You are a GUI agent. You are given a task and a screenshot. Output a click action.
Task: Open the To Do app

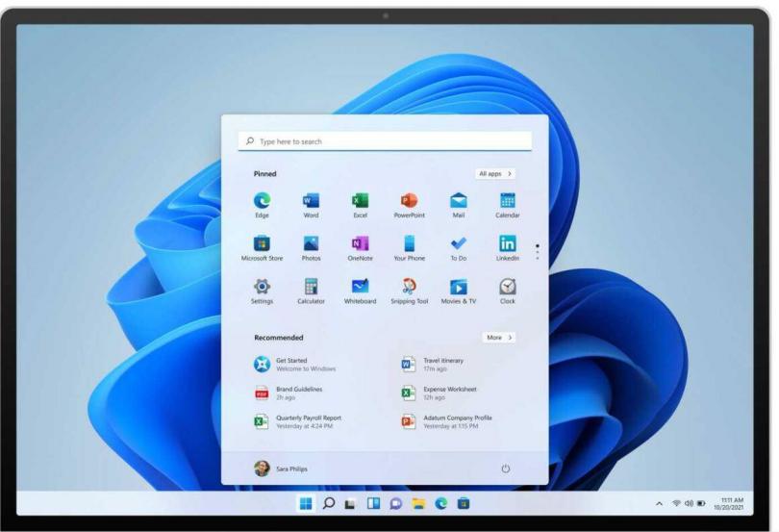458,248
